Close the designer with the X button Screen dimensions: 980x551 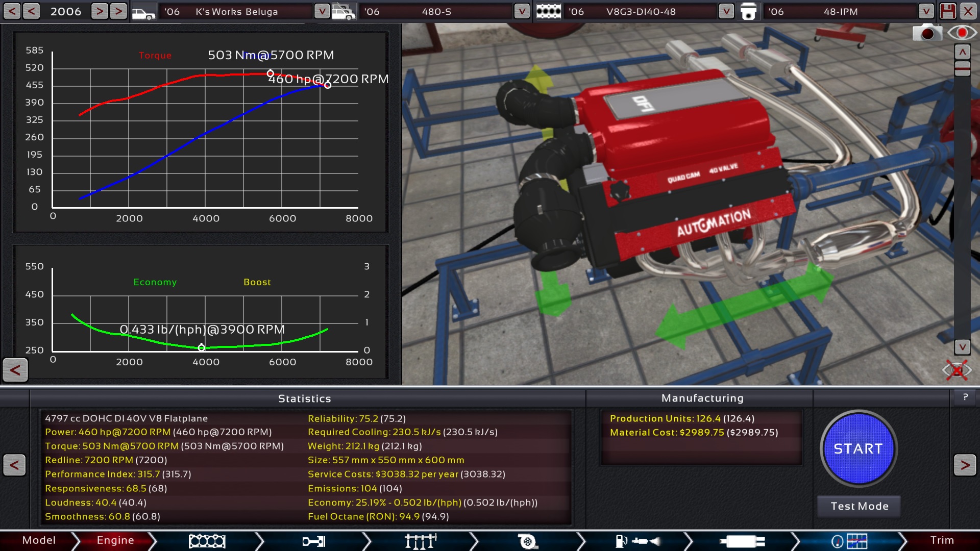[x=968, y=11]
